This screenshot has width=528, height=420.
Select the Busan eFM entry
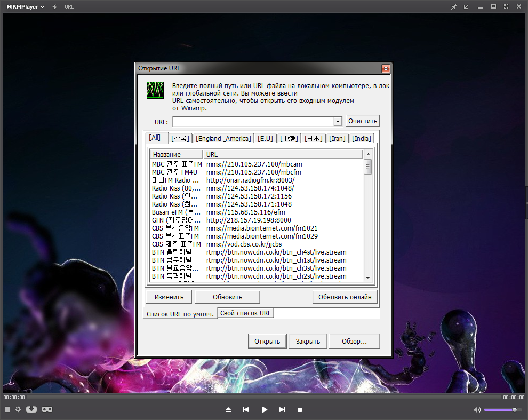click(x=257, y=212)
